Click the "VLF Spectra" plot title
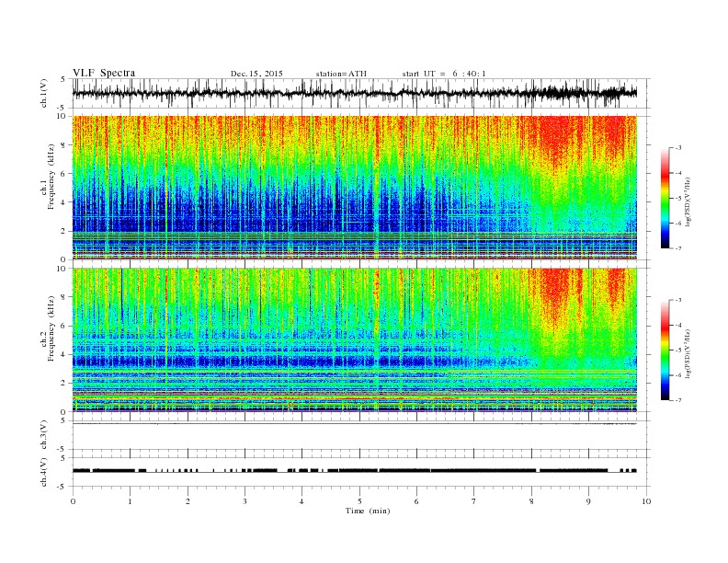 [104, 73]
